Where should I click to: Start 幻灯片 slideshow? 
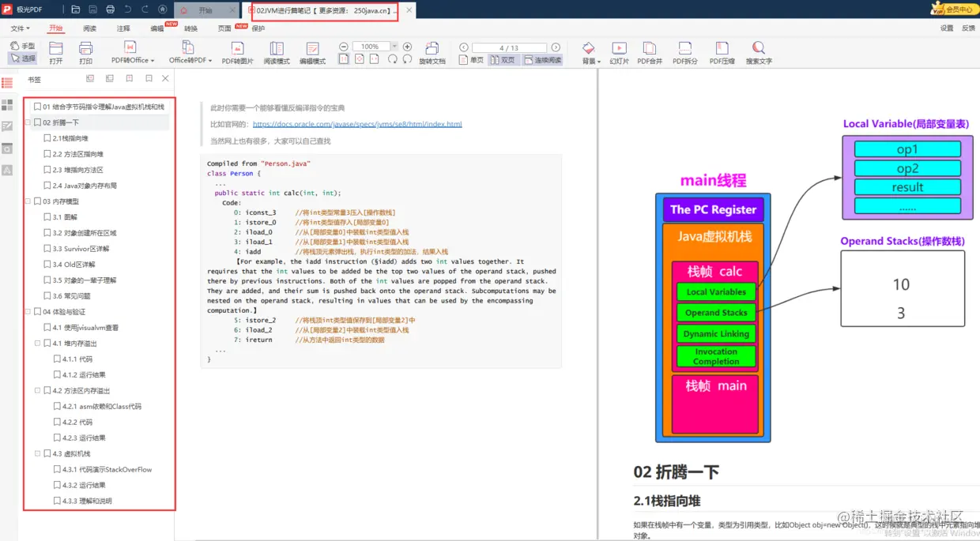click(x=619, y=53)
